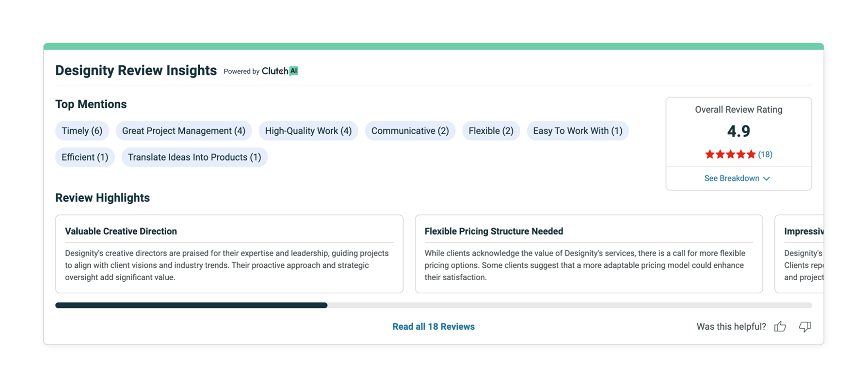Click the Designity Review Insights heading
The image size is (868, 389).
pos(136,71)
